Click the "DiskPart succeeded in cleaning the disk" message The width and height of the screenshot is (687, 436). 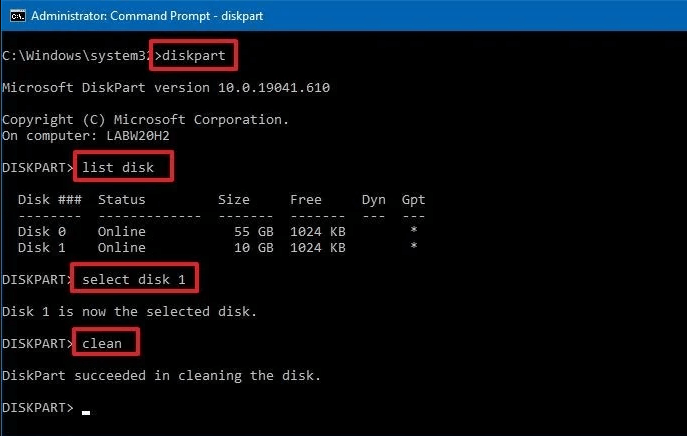(162, 375)
